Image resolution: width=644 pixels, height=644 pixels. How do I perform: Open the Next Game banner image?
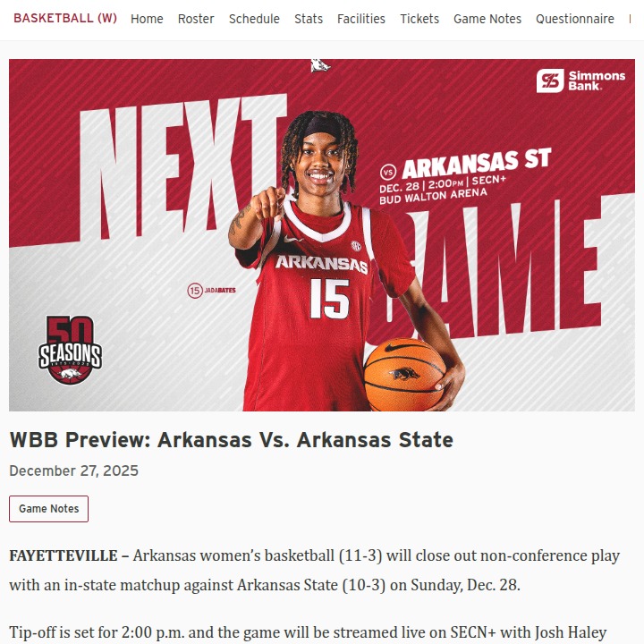[322, 235]
